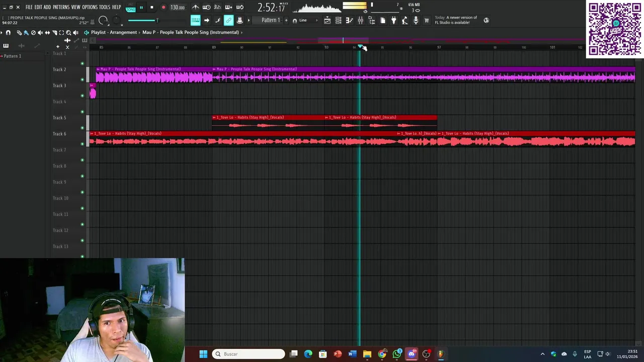Select the playback/scrub speaker tool

click(75, 33)
